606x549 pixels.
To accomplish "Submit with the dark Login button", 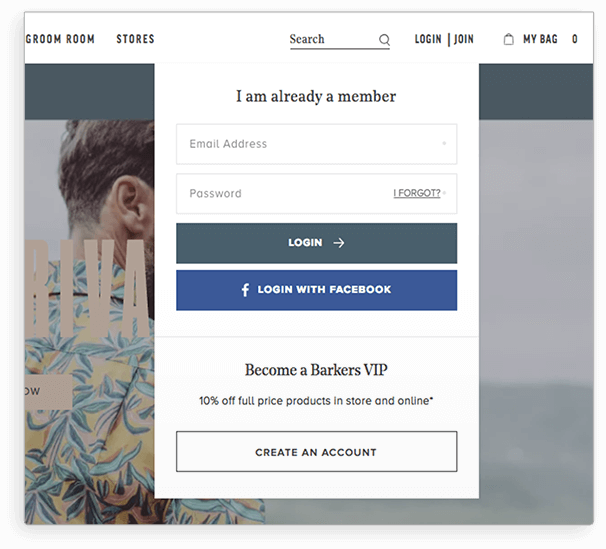I will [317, 243].
